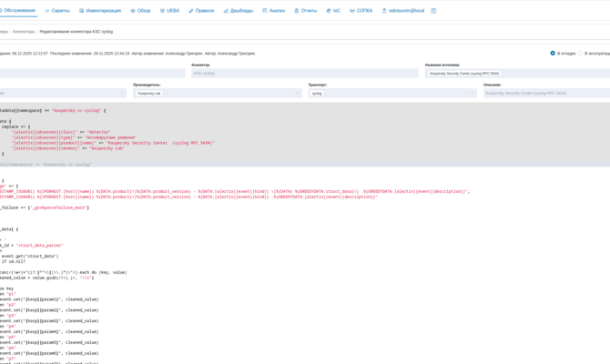Click the Инвентаризация icon in navigation
The height and width of the screenshot is (364, 610).
tap(81, 11)
